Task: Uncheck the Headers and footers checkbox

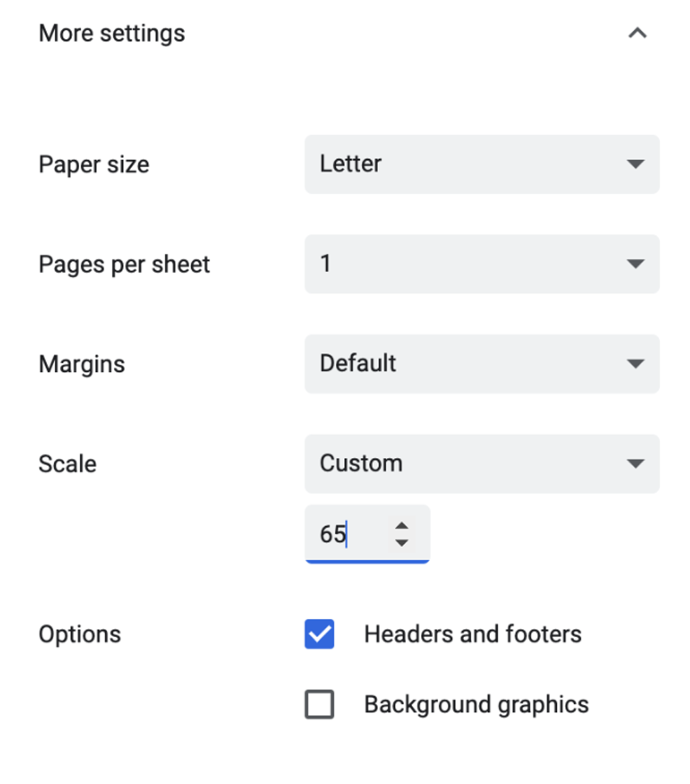Action: 319,634
